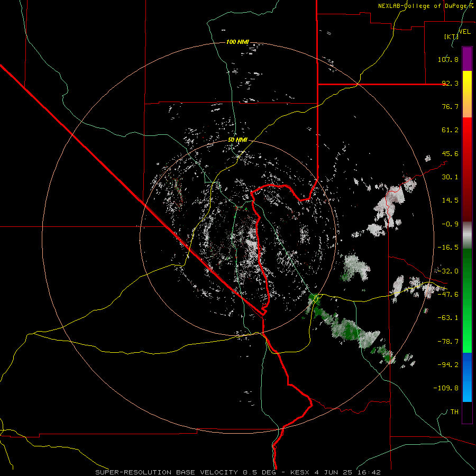Click the 61.2 legend value
476x476 pixels.
point(450,130)
